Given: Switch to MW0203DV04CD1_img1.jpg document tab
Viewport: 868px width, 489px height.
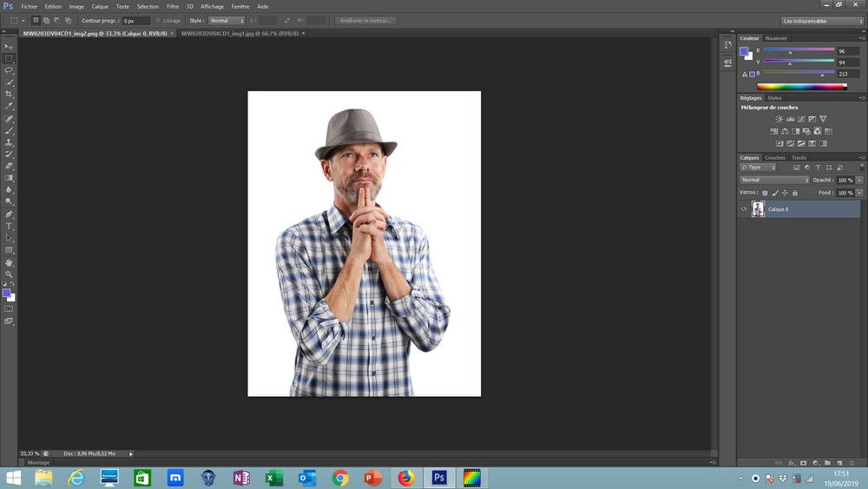Looking at the screenshot, I should coord(239,33).
